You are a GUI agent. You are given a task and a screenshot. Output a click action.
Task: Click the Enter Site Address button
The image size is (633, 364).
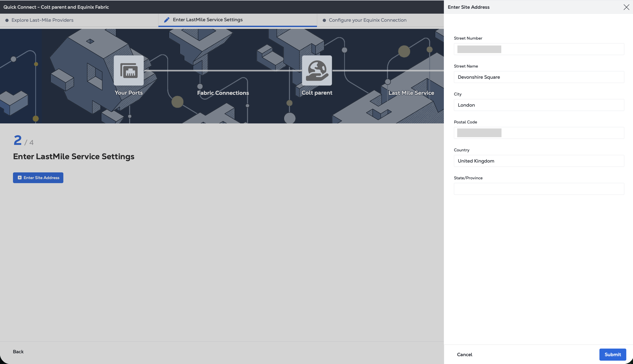coord(38,178)
